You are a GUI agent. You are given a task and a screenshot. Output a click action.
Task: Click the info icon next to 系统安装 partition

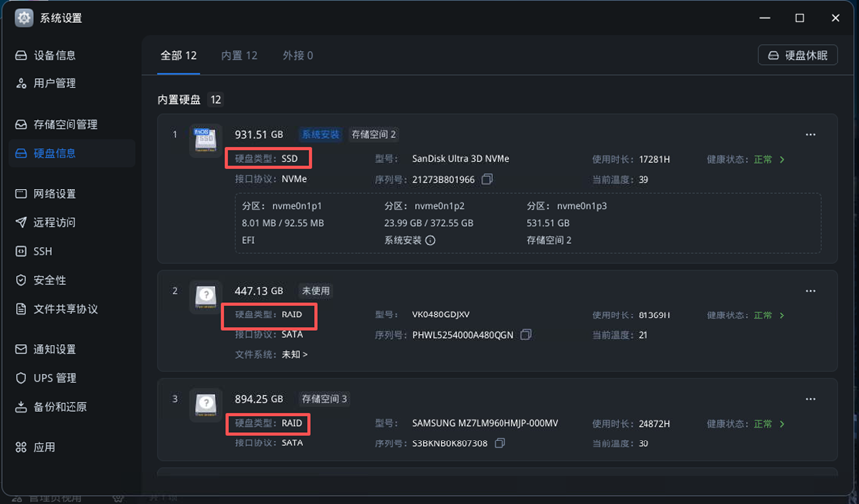pos(431,240)
